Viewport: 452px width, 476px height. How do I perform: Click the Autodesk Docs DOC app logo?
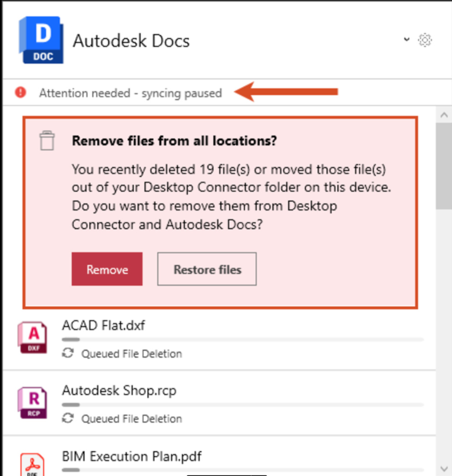click(40, 40)
